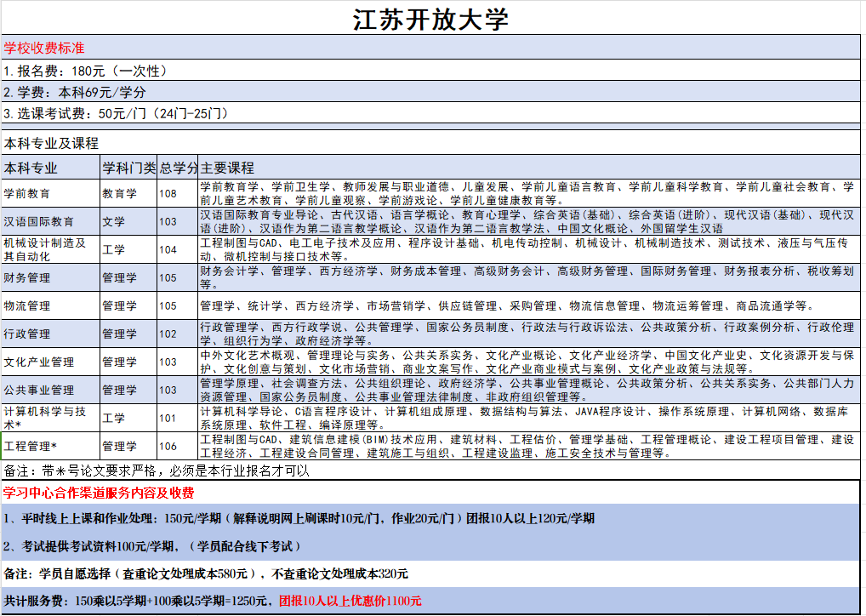Click the "计算机科学与技术*" major cell
Image resolution: width=866 pixels, height=616 pixels.
pyautogui.click(x=51, y=418)
